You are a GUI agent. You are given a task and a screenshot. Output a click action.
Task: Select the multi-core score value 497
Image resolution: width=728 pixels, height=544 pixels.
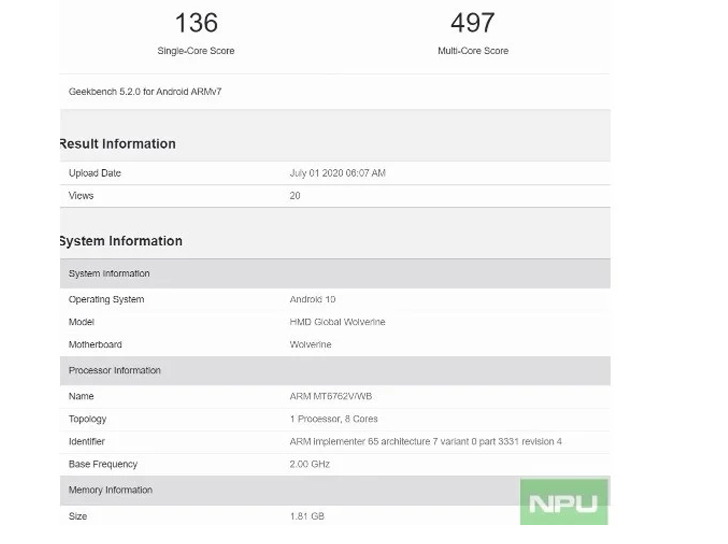pos(473,23)
